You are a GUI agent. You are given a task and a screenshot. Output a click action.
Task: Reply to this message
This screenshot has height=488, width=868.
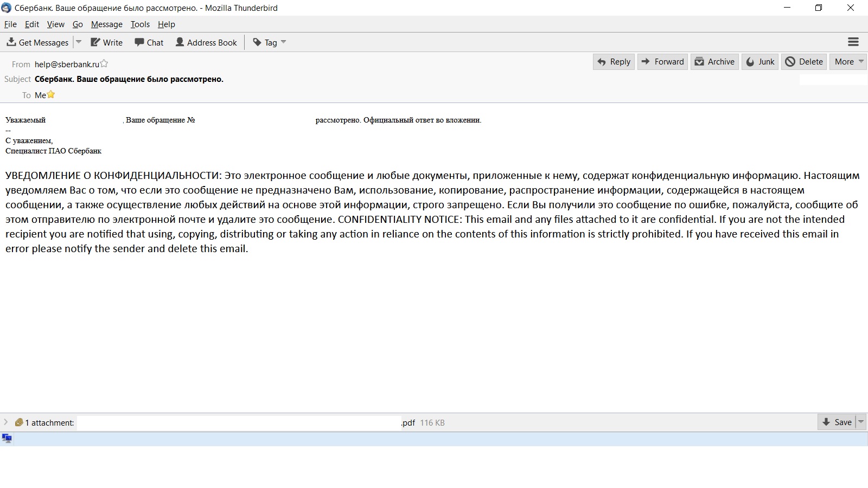tap(614, 62)
